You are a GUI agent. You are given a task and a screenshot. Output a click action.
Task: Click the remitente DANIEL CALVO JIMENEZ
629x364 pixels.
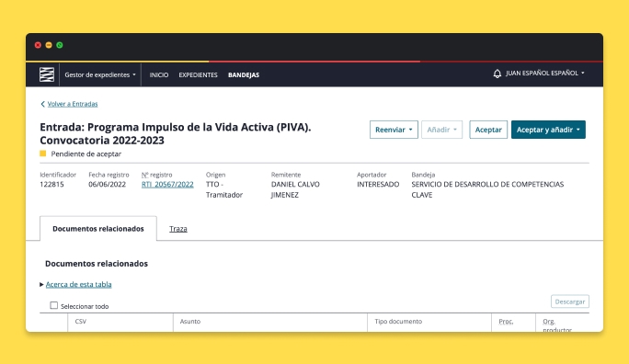point(295,189)
